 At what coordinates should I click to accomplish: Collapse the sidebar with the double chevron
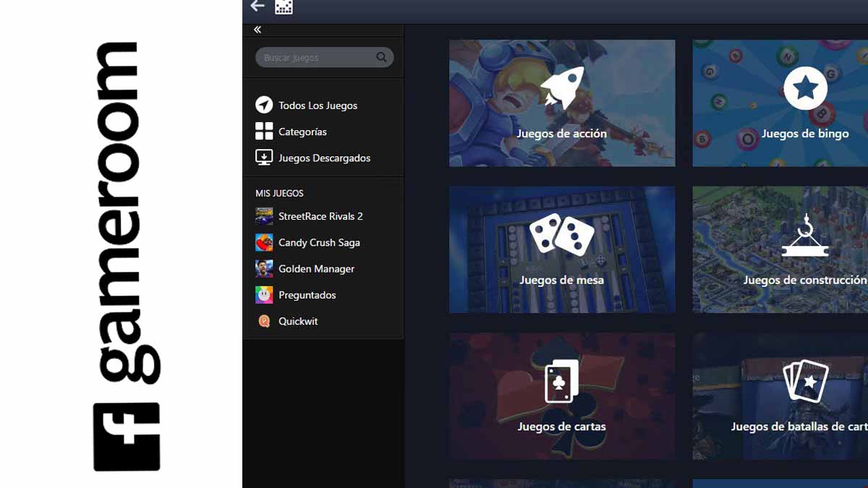coord(258,30)
